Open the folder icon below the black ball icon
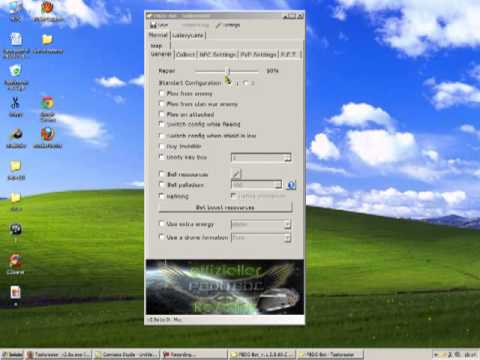Viewport: 480px width, 360px height. pos(16,166)
